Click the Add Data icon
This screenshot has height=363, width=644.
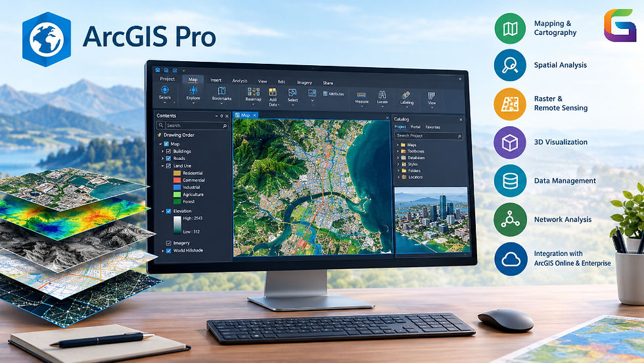click(272, 92)
